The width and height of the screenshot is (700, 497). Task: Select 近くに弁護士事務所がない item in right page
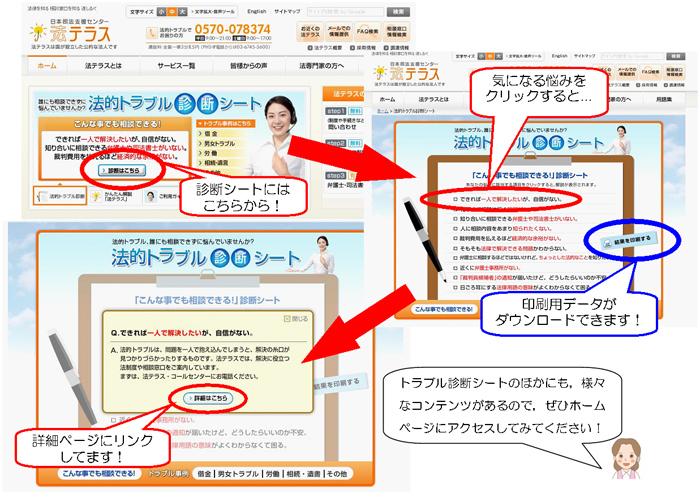pyautogui.click(x=487, y=268)
